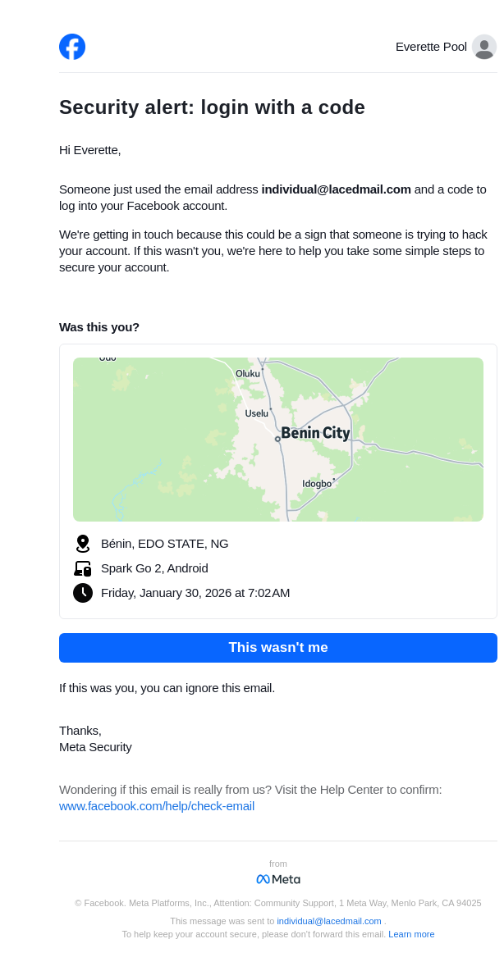Image resolution: width=504 pixels, height=980 pixels.
Task: Click the "Bénin, EDO STATE, NG" location text
Action: (x=165, y=544)
